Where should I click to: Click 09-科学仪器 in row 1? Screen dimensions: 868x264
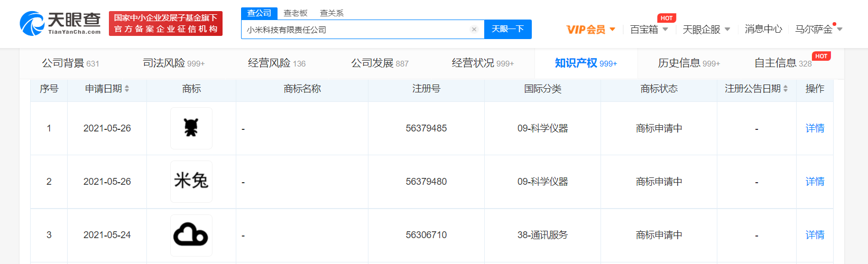point(542,128)
